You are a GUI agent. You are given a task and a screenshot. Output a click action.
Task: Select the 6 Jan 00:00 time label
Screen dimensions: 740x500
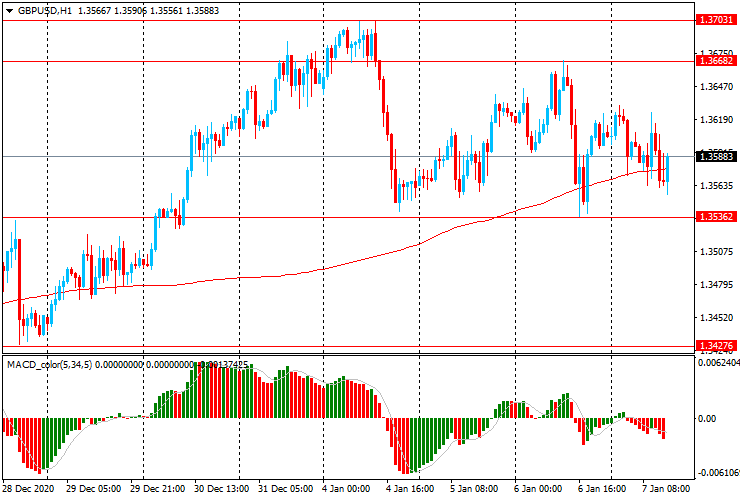click(x=538, y=488)
